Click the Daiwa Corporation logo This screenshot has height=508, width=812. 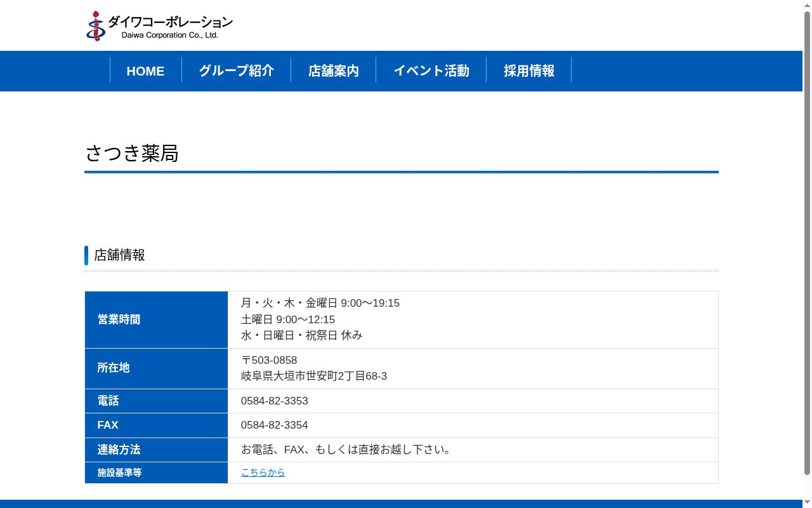point(159,26)
